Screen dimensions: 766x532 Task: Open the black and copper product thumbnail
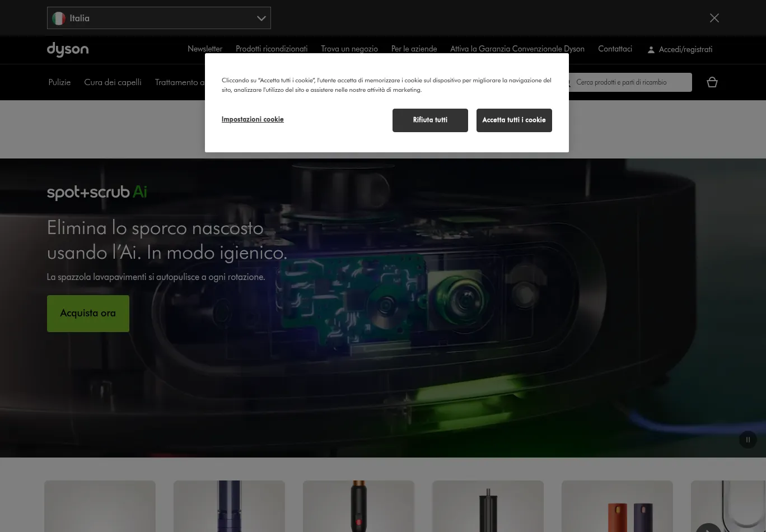[x=358, y=506]
